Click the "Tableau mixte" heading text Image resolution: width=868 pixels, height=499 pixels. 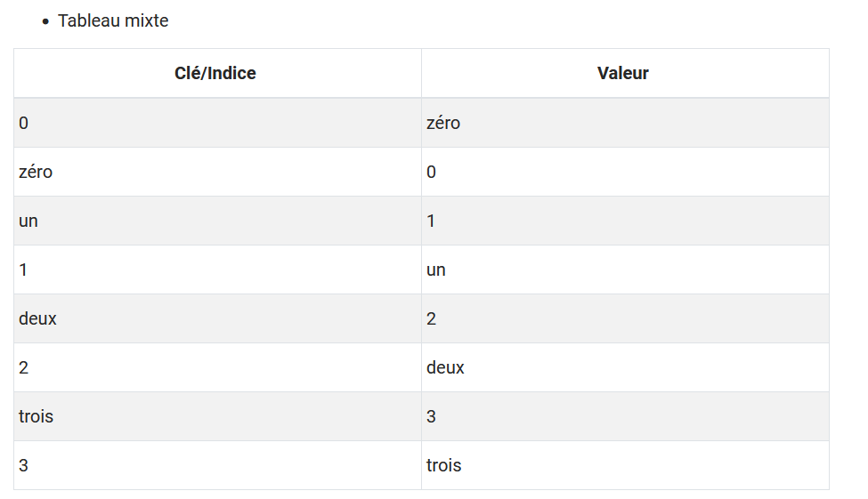(113, 20)
